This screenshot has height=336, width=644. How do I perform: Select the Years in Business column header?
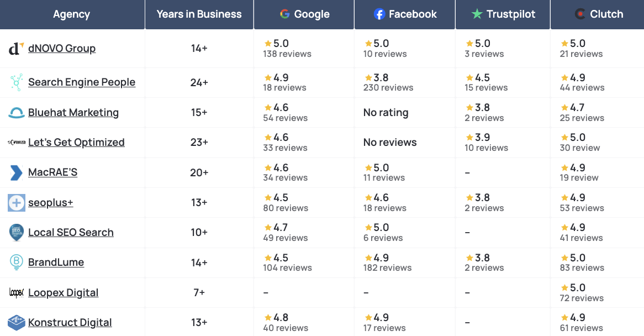point(199,14)
